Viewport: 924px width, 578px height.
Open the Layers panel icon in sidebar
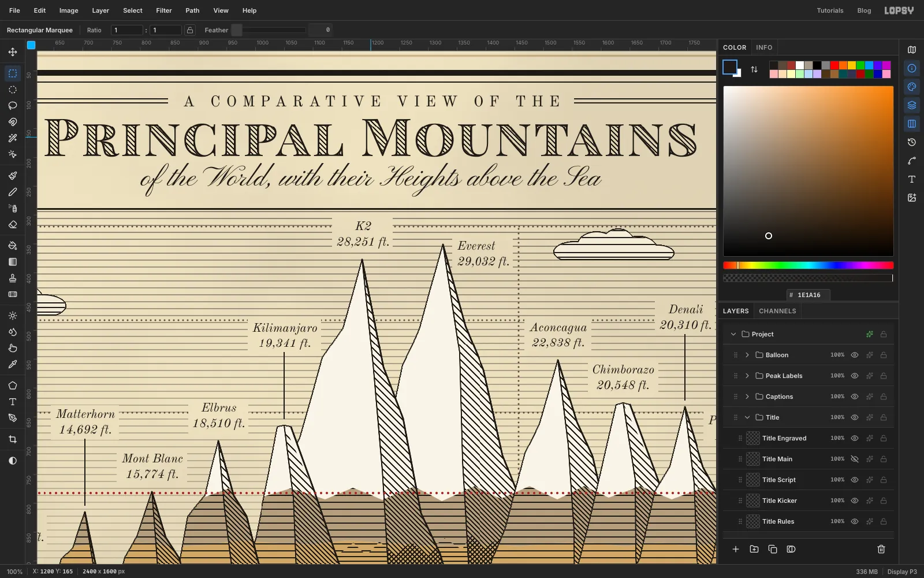click(x=912, y=105)
